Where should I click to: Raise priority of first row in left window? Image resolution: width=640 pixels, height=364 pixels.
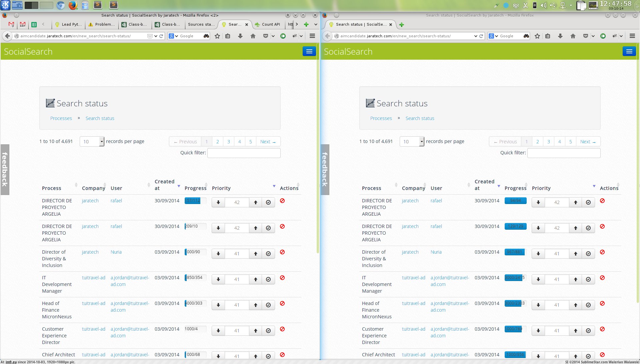[x=256, y=202]
